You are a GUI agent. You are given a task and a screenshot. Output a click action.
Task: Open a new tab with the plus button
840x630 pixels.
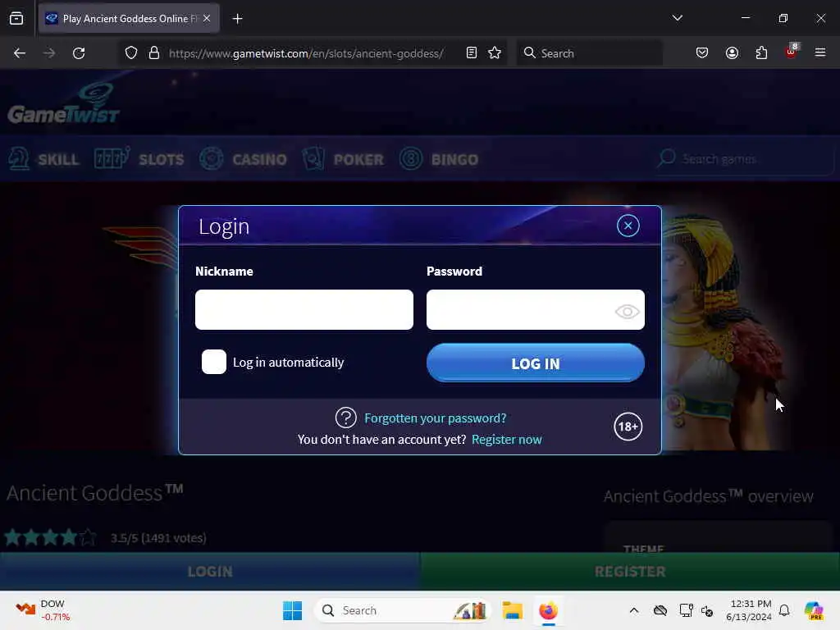[x=237, y=19]
